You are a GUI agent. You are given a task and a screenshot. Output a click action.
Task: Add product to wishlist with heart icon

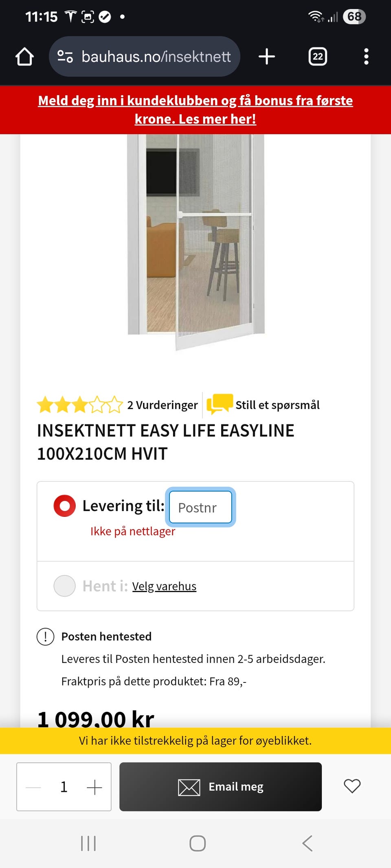(352, 786)
